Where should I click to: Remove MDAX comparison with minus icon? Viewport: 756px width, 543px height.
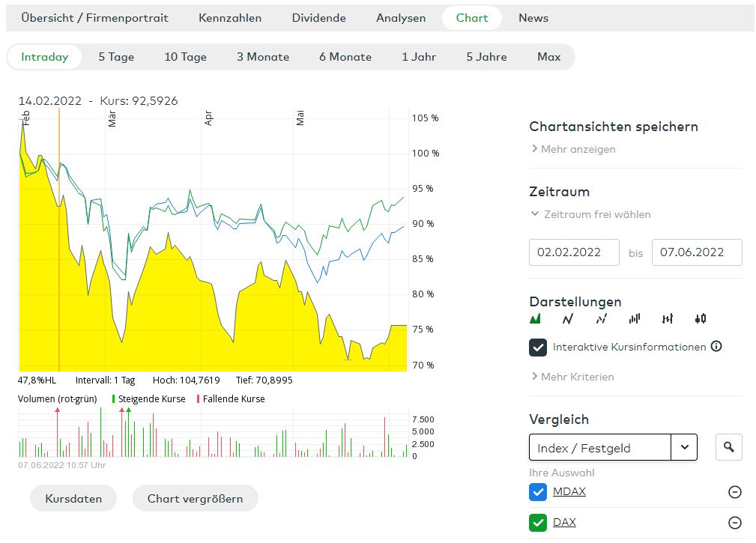pos(735,492)
